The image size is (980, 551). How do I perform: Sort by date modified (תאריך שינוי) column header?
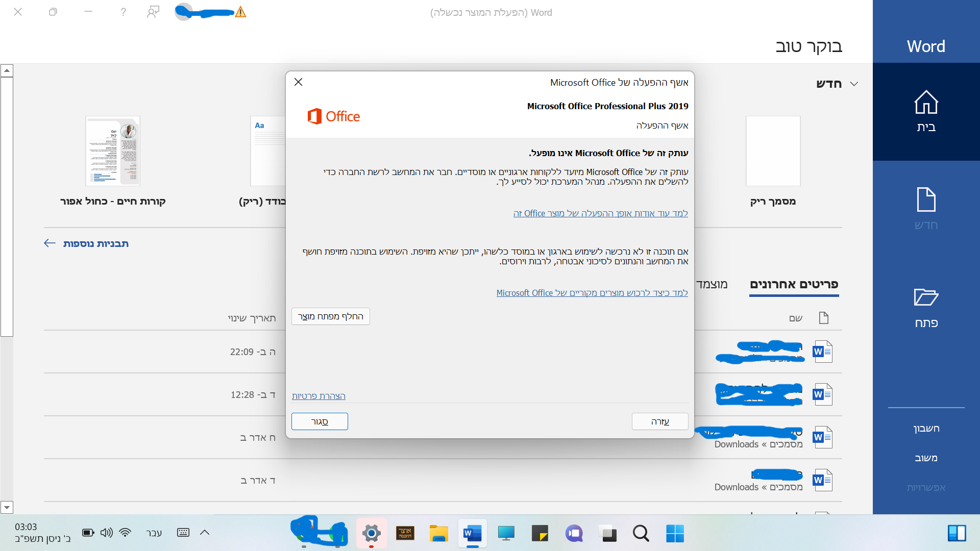[252, 318]
